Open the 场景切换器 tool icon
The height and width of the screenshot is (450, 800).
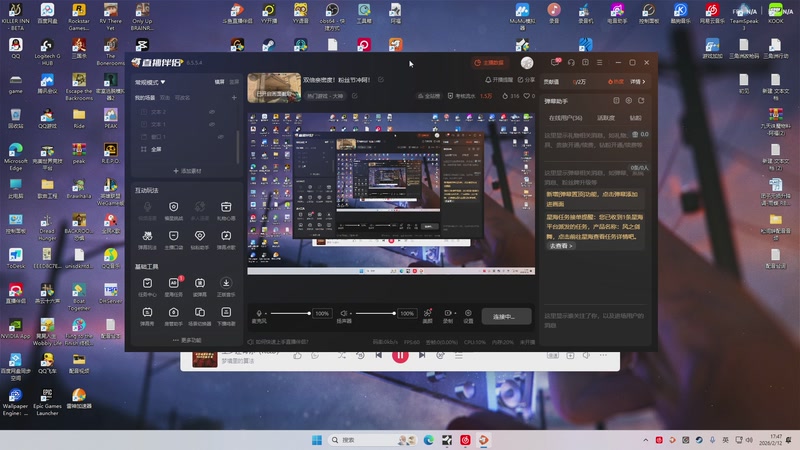point(200,312)
